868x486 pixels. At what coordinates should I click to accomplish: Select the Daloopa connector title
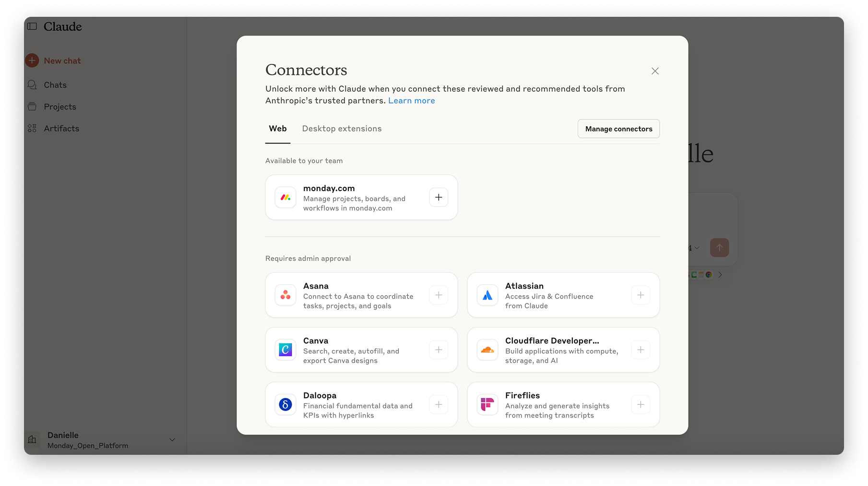pyautogui.click(x=320, y=395)
